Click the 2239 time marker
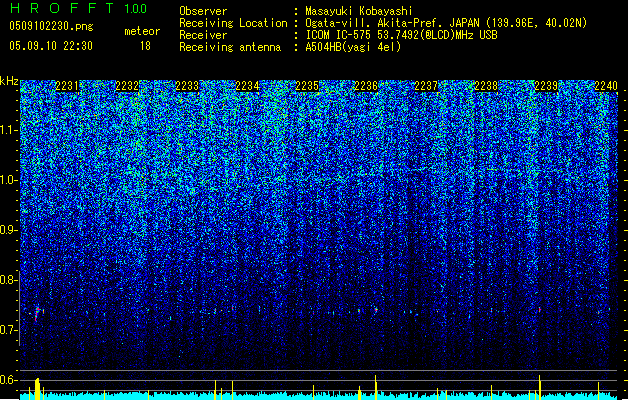This screenshot has height=400, width=629. pyautogui.click(x=546, y=86)
